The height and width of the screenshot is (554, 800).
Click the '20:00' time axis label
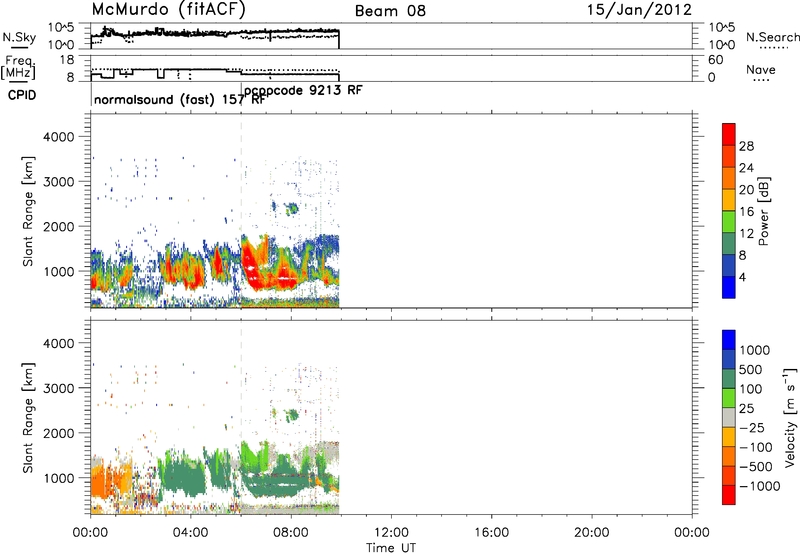[591, 533]
